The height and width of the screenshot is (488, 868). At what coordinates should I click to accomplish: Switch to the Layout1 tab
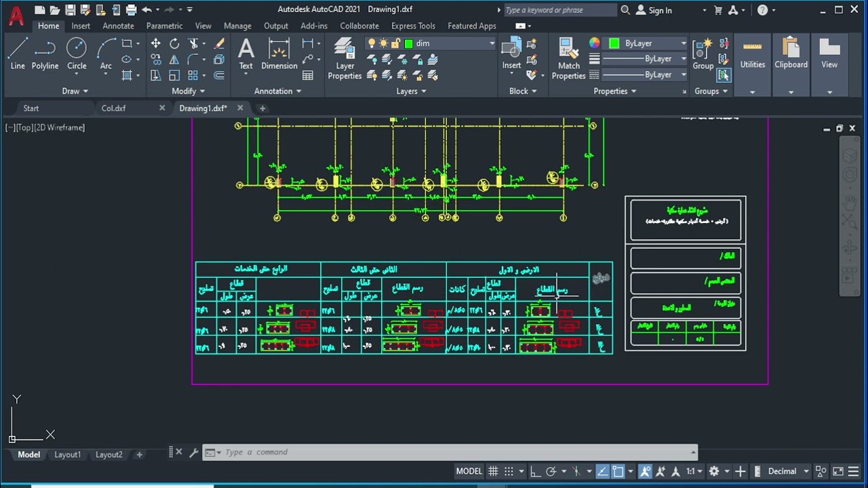coord(67,455)
